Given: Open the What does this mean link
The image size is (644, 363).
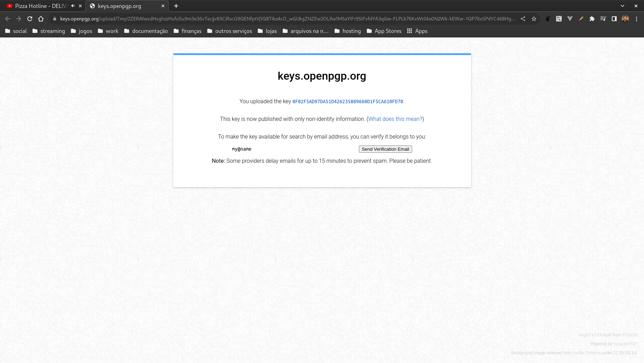Looking at the screenshot, I should (x=395, y=119).
